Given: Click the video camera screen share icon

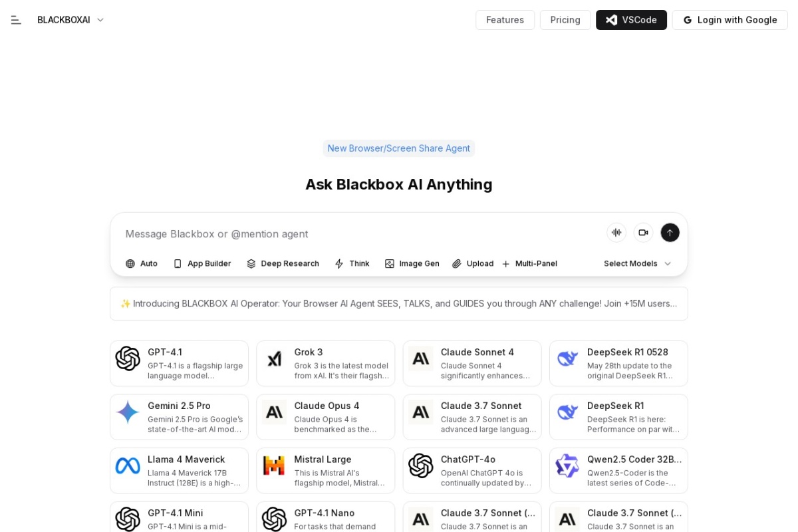Looking at the screenshot, I should 643,233.
